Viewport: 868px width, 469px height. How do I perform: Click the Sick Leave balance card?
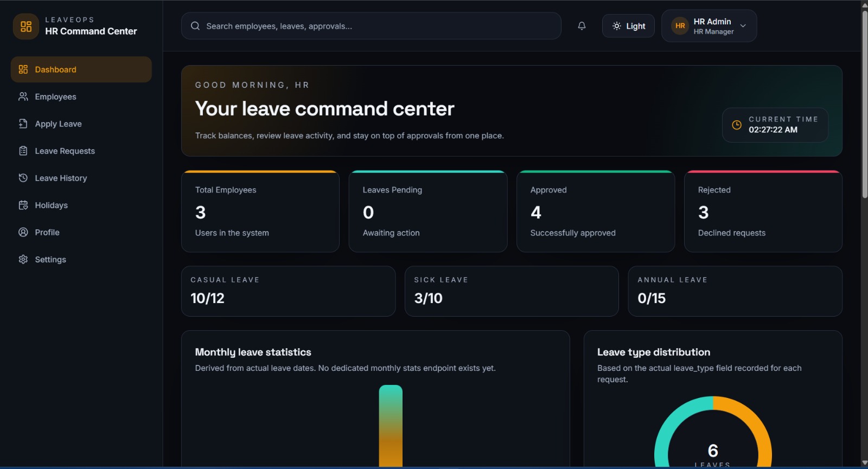[512, 291]
